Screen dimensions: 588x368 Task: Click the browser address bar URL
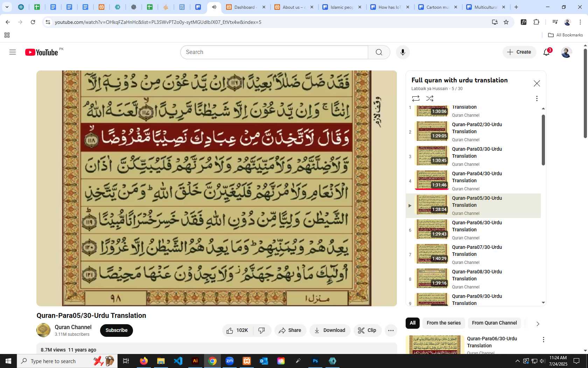point(158,22)
